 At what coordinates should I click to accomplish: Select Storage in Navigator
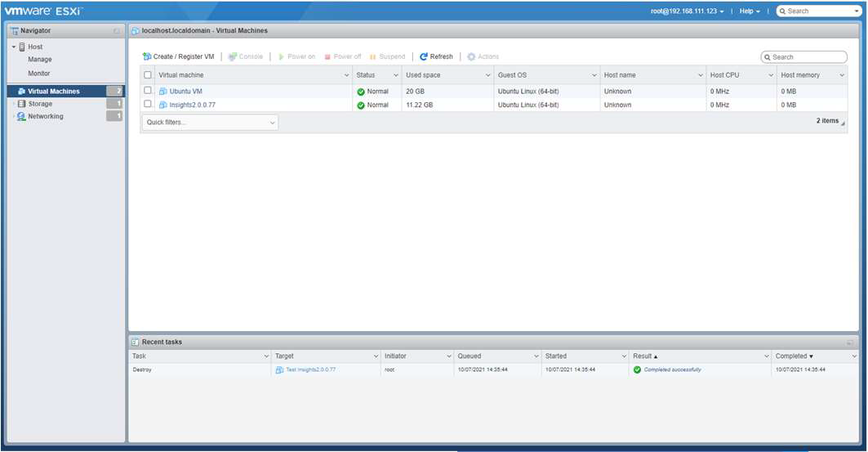click(x=40, y=104)
